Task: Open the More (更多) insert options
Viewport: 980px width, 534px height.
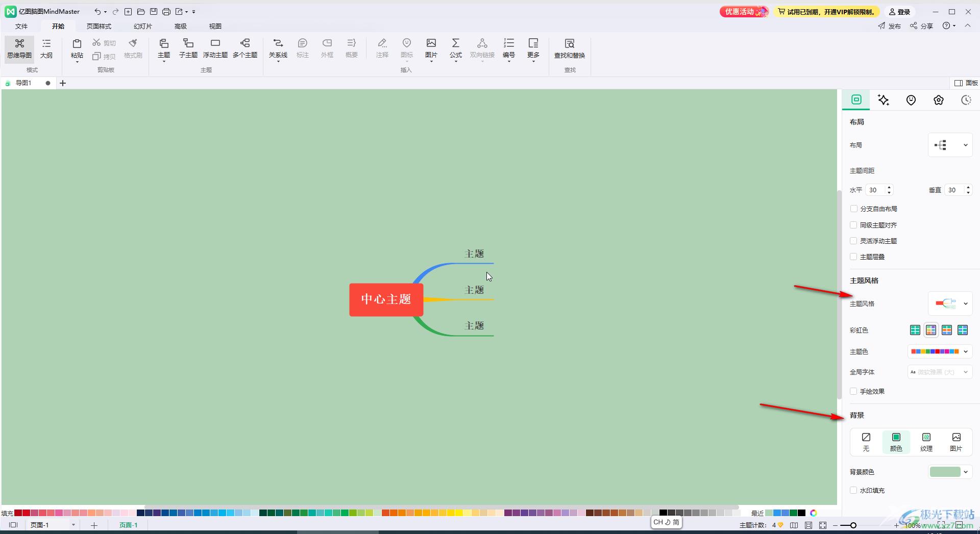Action: coord(533,48)
